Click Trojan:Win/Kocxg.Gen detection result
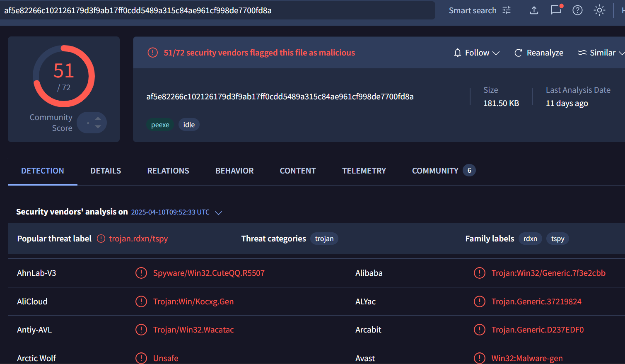 [x=193, y=301]
